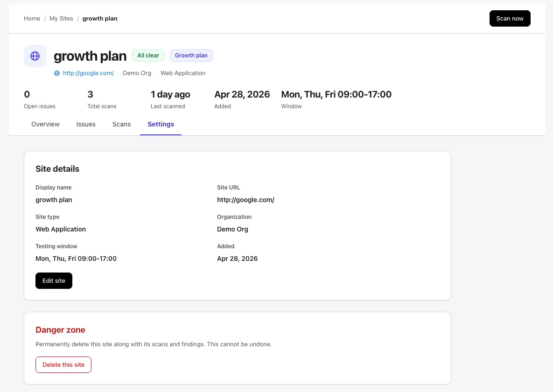Select the Settings tab

click(161, 124)
